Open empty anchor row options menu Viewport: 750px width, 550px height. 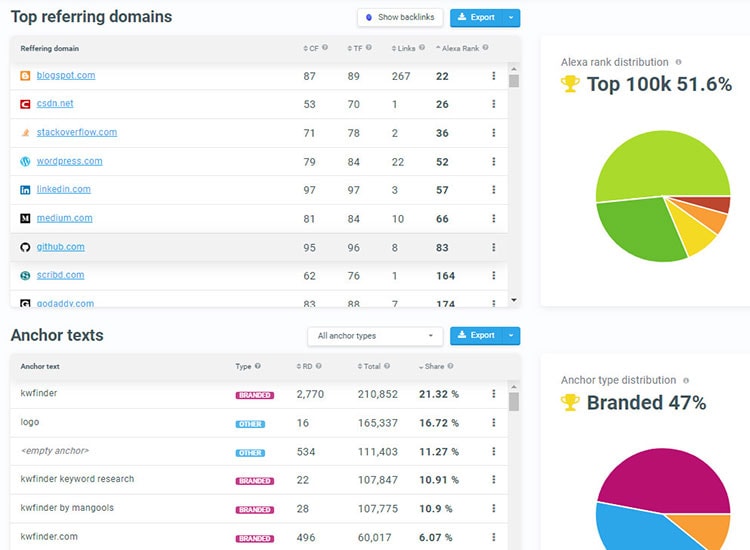(494, 451)
